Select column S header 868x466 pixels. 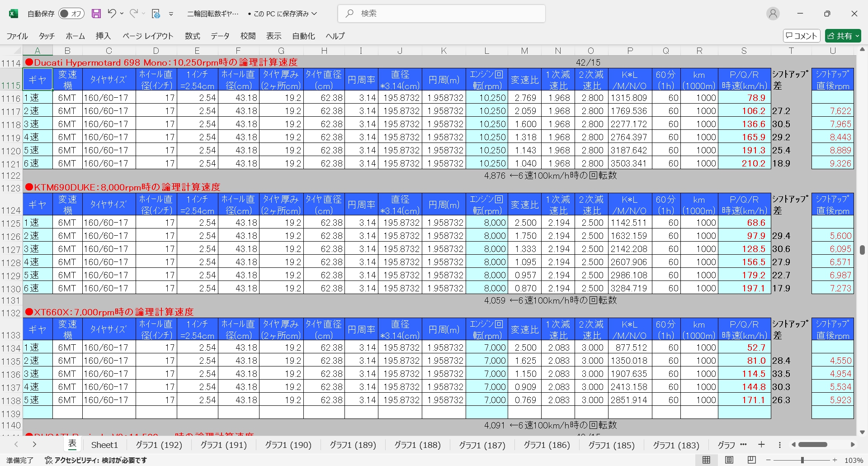coord(744,51)
